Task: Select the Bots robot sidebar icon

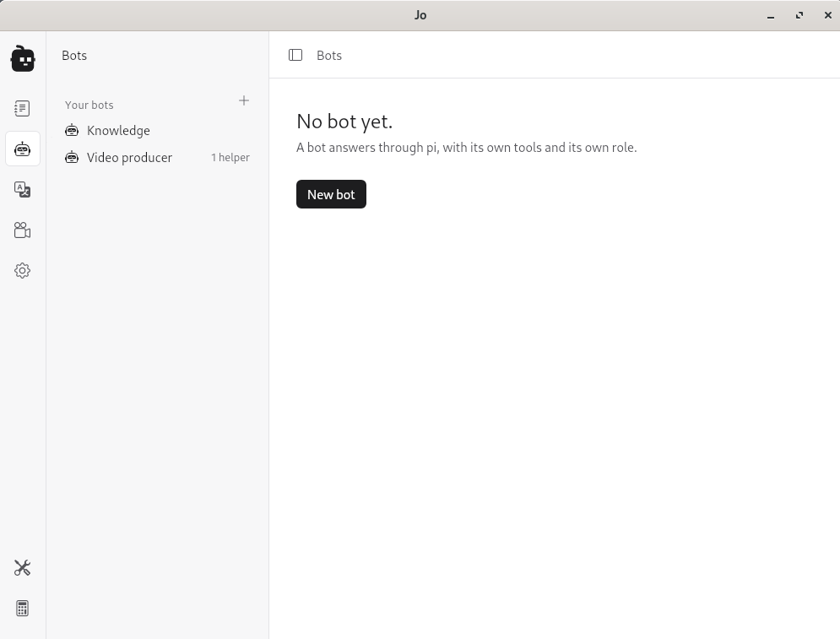Action: point(23,149)
